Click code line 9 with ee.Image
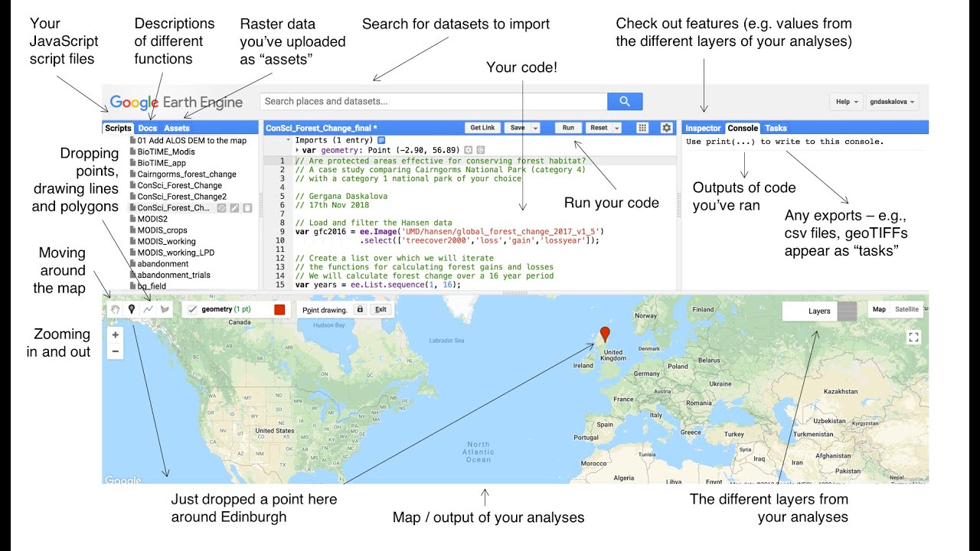This screenshot has height=551, width=980. coord(449,231)
